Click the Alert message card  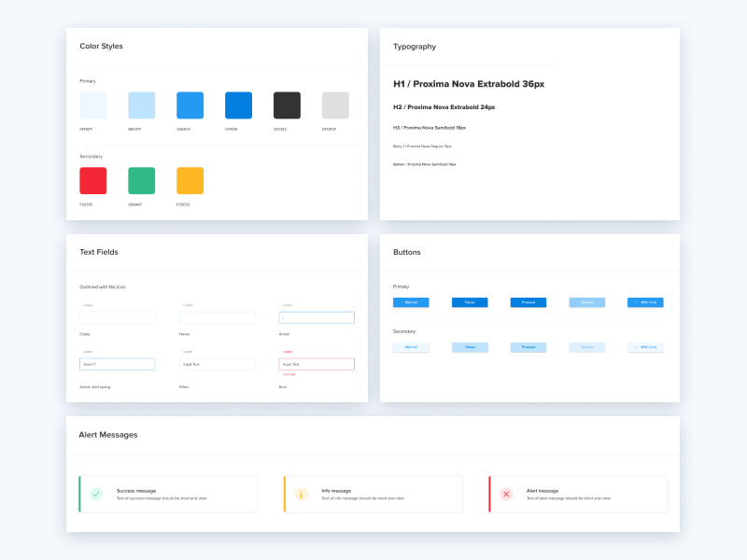coord(578,494)
